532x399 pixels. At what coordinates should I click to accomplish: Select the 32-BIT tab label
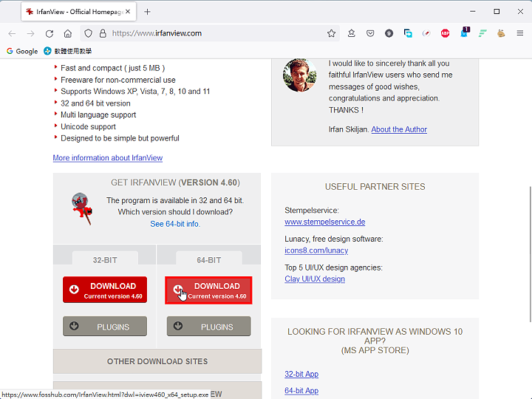105,260
